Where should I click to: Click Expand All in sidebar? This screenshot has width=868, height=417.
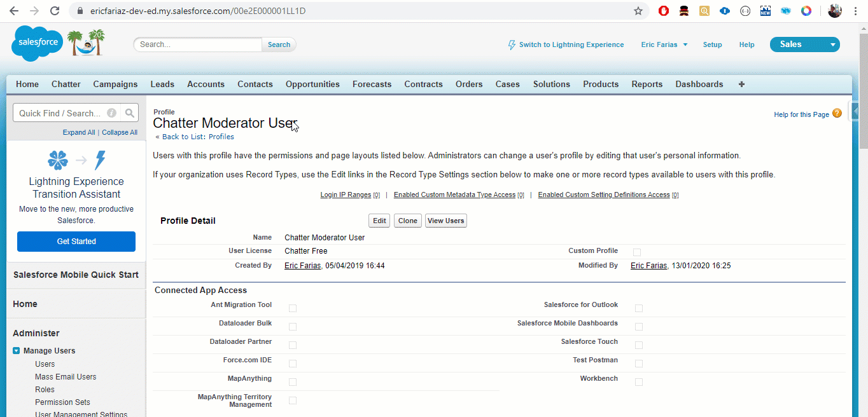tap(79, 132)
